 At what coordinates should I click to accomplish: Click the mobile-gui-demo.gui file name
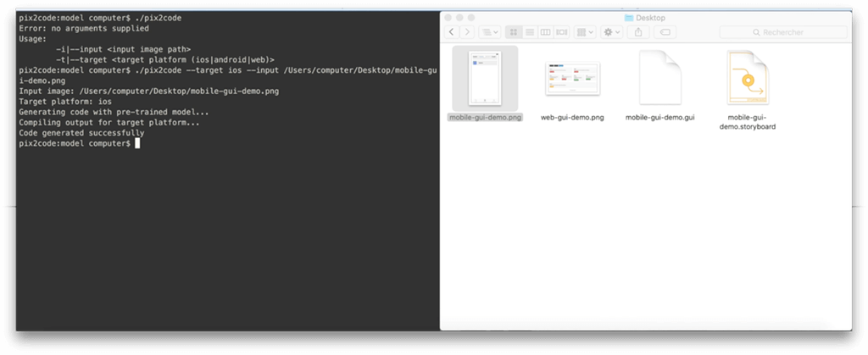(x=659, y=117)
